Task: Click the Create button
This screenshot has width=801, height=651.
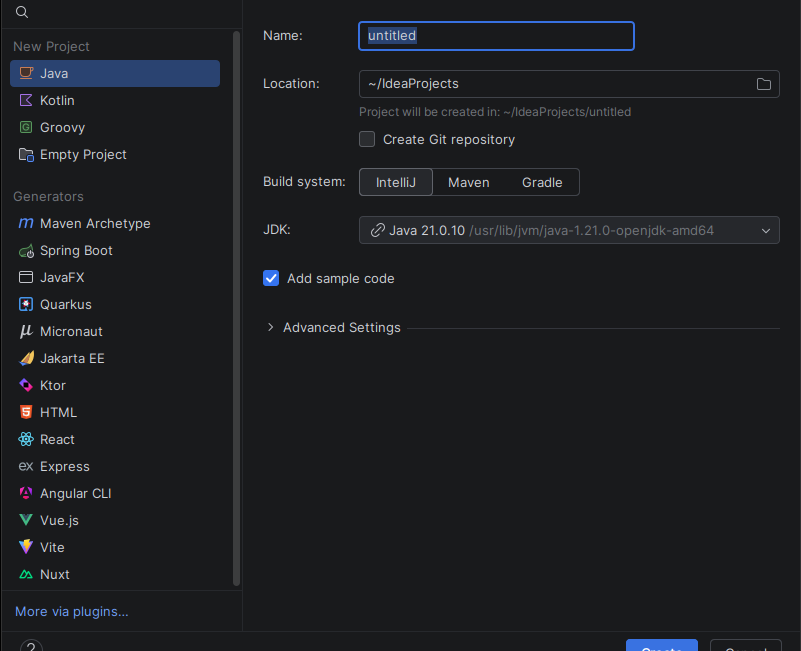Action: [x=662, y=645]
